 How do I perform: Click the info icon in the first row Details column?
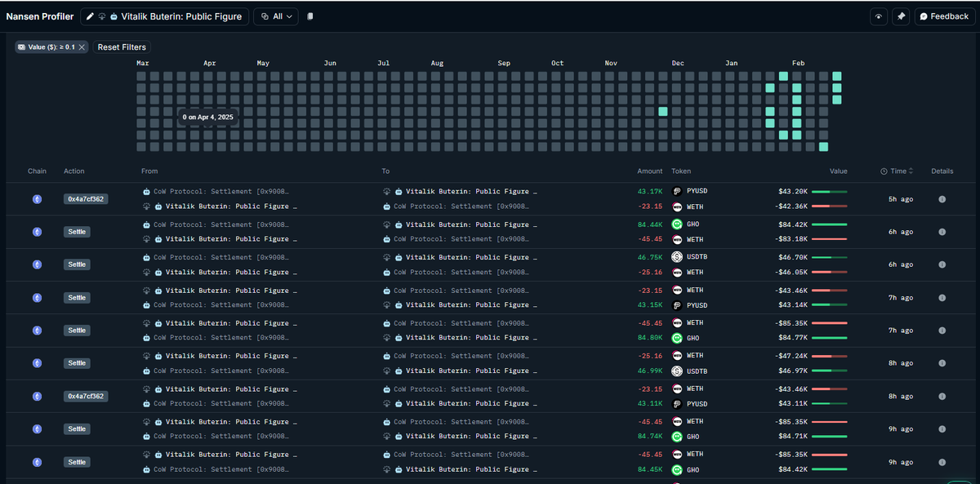click(942, 198)
